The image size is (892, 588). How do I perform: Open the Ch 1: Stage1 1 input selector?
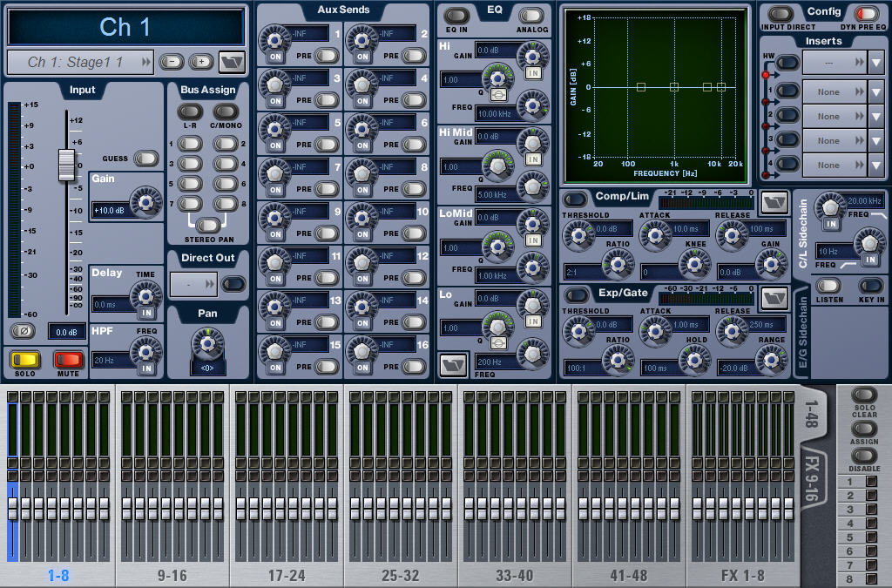(x=80, y=62)
